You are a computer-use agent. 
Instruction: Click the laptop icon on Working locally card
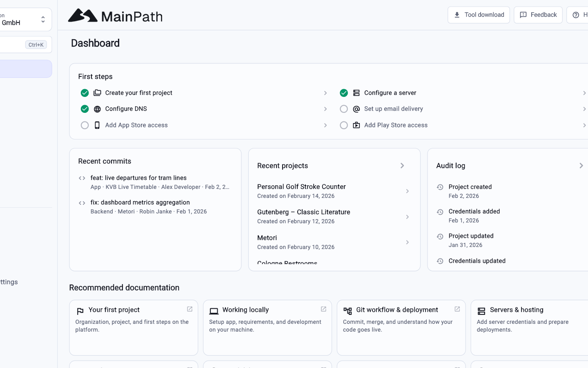pyautogui.click(x=214, y=311)
